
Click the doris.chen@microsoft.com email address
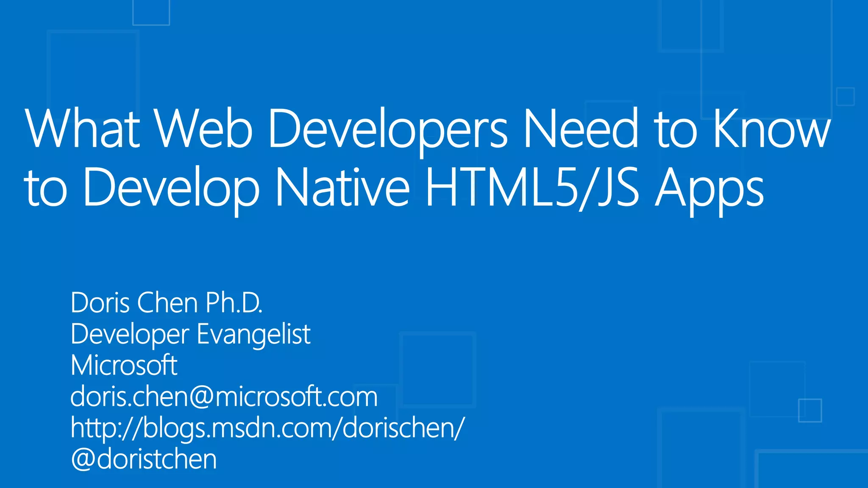224,397
